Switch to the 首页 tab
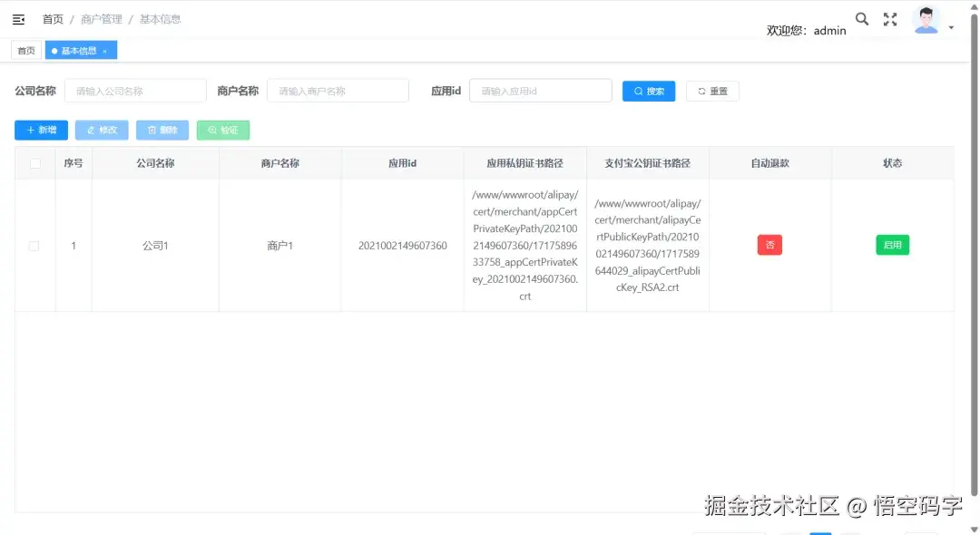Image resolution: width=980 pixels, height=535 pixels. pos(25,50)
